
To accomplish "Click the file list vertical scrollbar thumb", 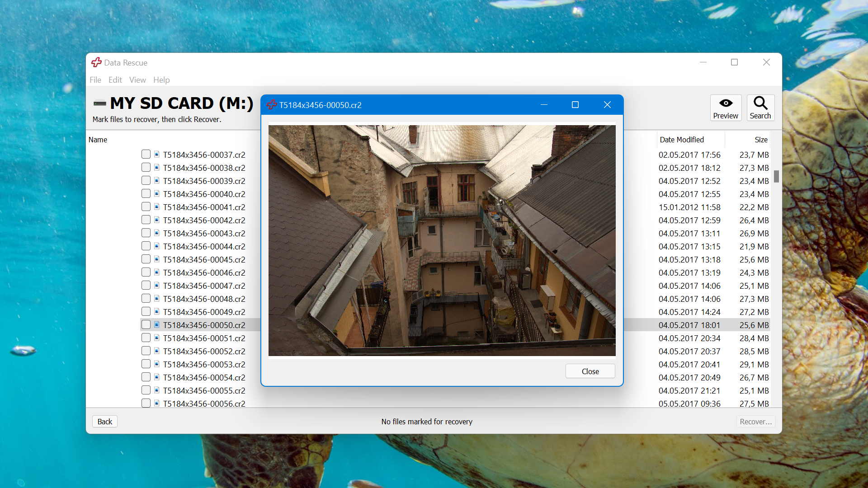I will pos(776,176).
